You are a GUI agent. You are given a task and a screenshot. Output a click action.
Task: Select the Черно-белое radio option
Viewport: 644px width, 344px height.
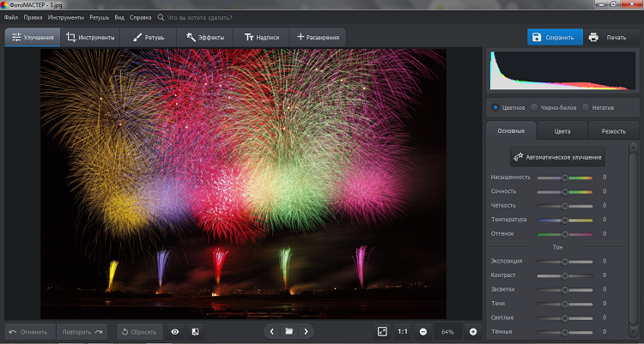534,107
